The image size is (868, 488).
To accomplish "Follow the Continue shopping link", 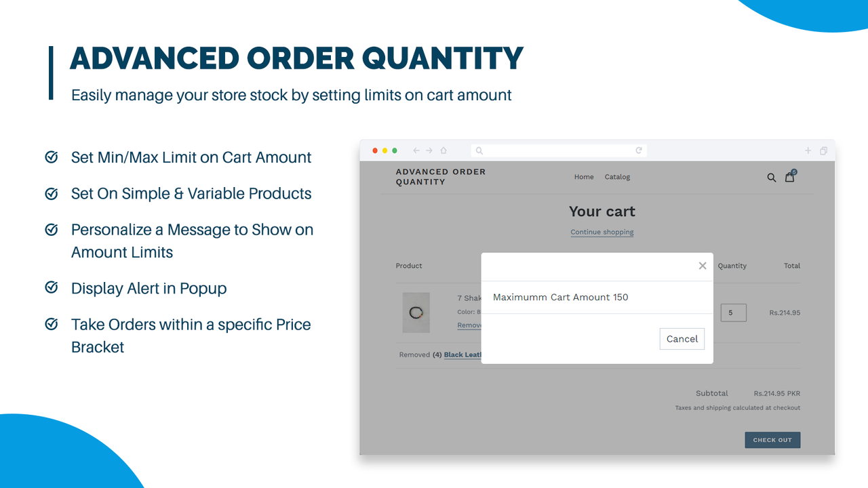I will (x=601, y=232).
